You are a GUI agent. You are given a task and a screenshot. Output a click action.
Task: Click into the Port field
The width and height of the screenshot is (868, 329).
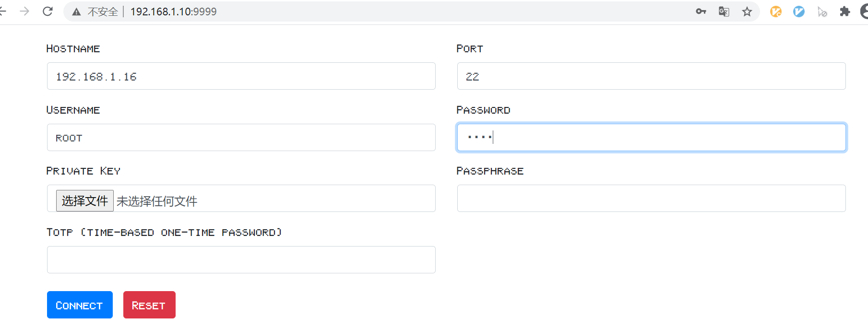click(x=651, y=76)
